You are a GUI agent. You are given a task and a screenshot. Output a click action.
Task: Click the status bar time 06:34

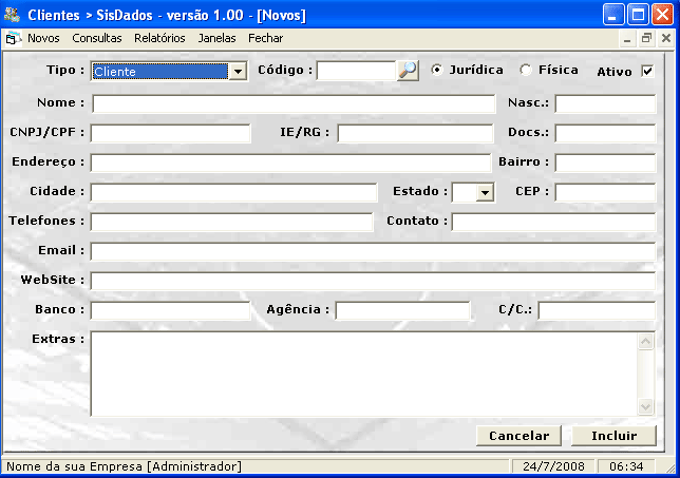(626, 466)
